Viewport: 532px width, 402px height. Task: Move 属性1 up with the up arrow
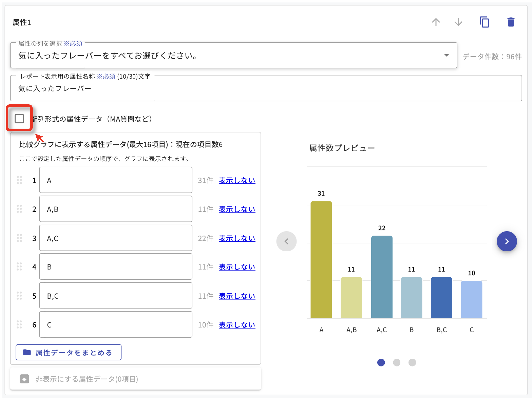tap(436, 22)
